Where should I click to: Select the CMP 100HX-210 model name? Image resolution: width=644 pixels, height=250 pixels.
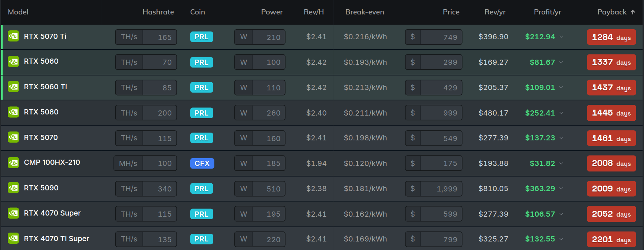click(52, 162)
